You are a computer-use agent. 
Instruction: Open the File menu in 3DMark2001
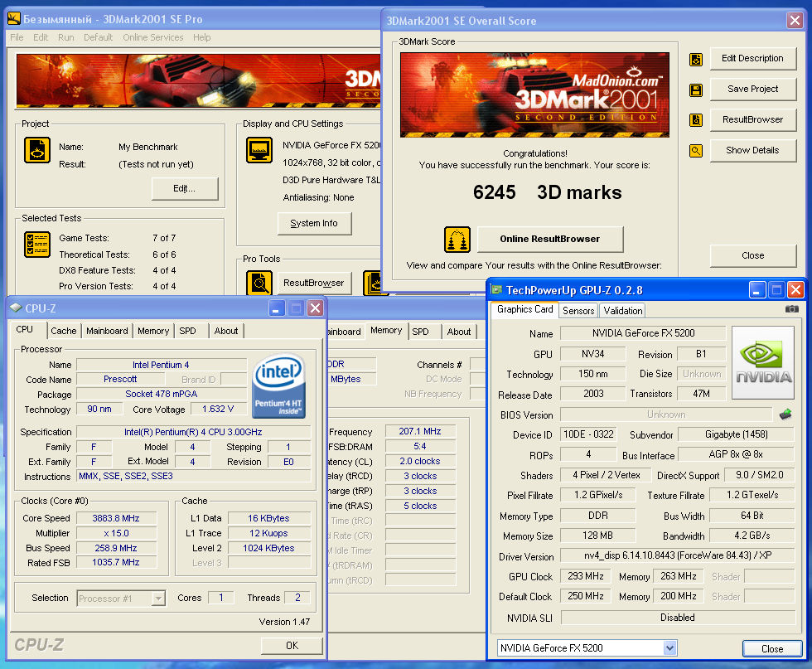pyautogui.click(x=17, y=37)
